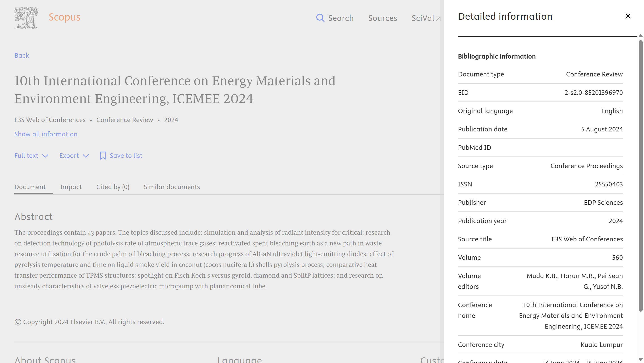Click the scrollbar up arrow in panel
The image size is (644, 363).
tap(640, 36)
